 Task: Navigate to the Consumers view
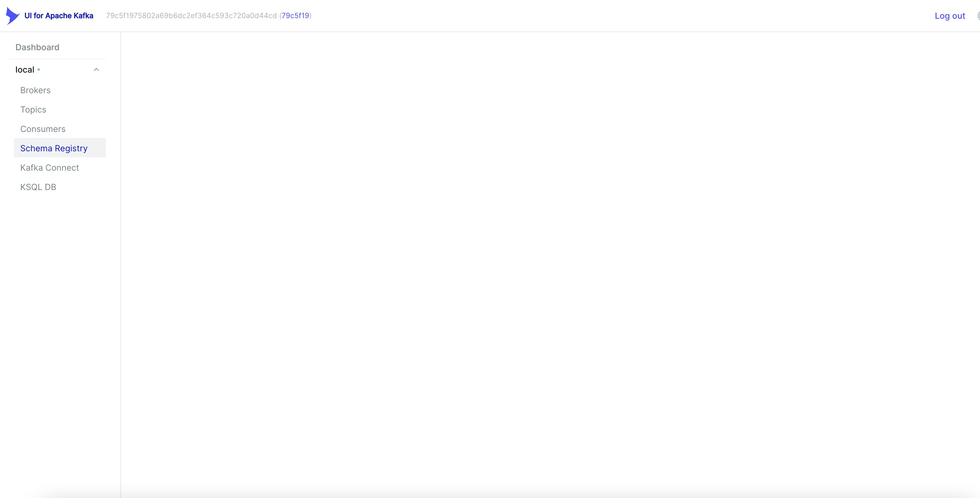[43, 129]
